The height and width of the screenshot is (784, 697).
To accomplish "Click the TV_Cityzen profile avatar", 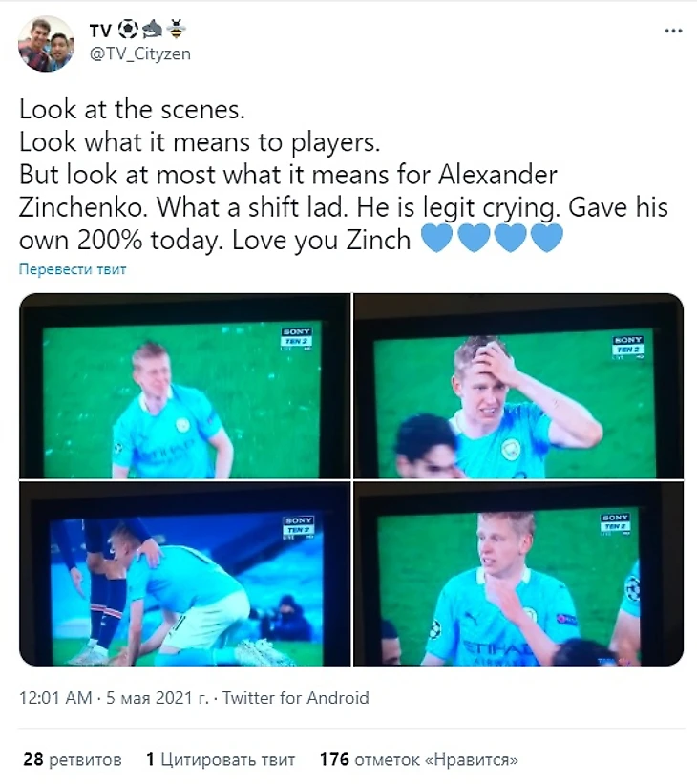I will coord(47,44).
